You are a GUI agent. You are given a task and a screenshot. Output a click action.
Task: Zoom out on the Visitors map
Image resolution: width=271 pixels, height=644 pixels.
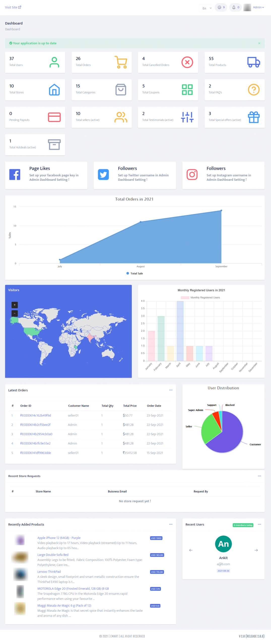click(15, 313)
